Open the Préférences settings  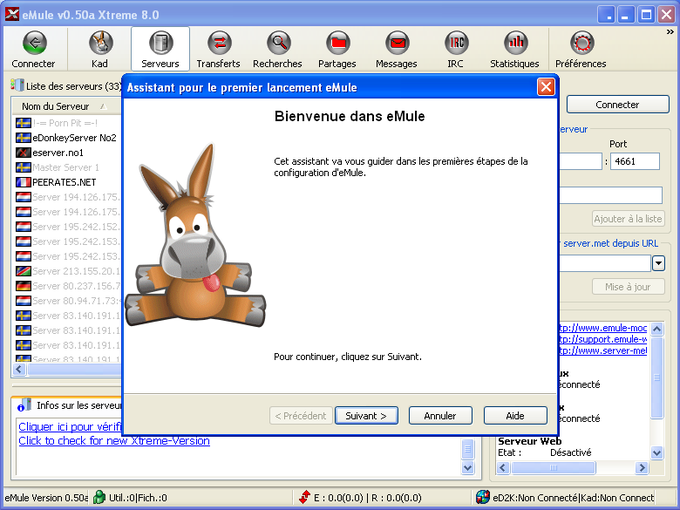click(581, 49)
